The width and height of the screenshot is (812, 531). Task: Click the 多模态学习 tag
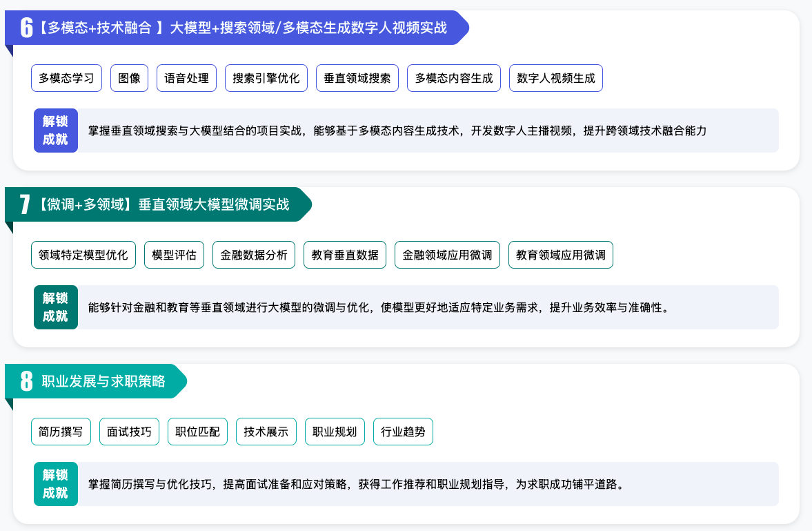66,78
